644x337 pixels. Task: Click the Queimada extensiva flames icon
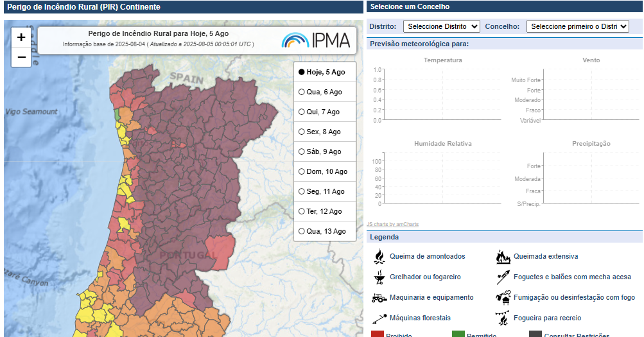tap(503, 257)
